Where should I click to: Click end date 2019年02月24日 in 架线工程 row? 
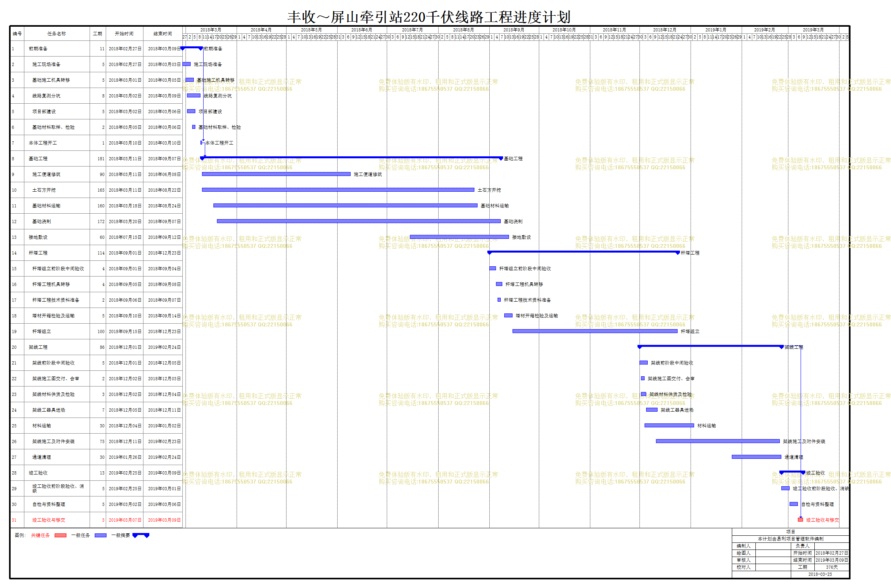pyautogui.click(x=164, y=347)
